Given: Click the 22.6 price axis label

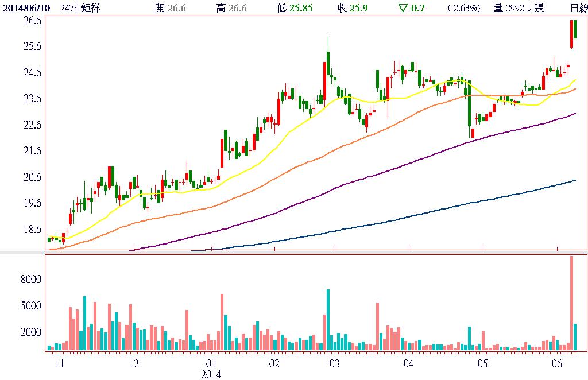Looking at the screenshot, I should pyautogui.click(x=32, y=125).
